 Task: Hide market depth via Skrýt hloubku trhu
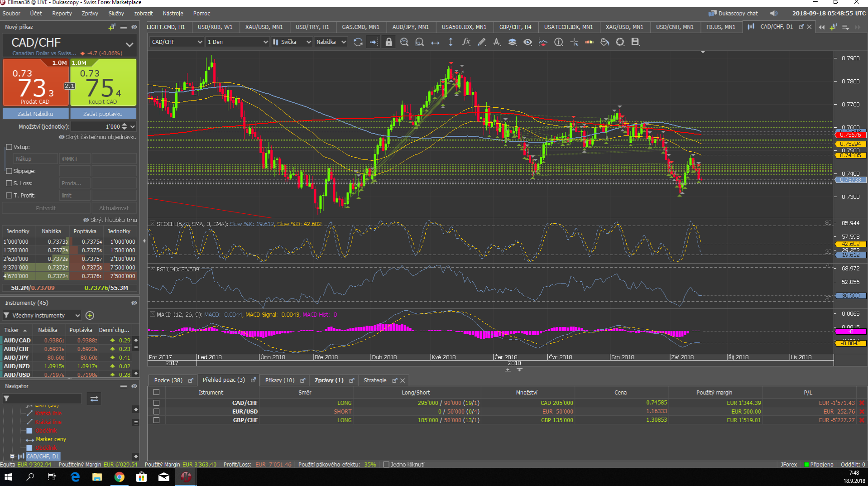click(110, 220)
